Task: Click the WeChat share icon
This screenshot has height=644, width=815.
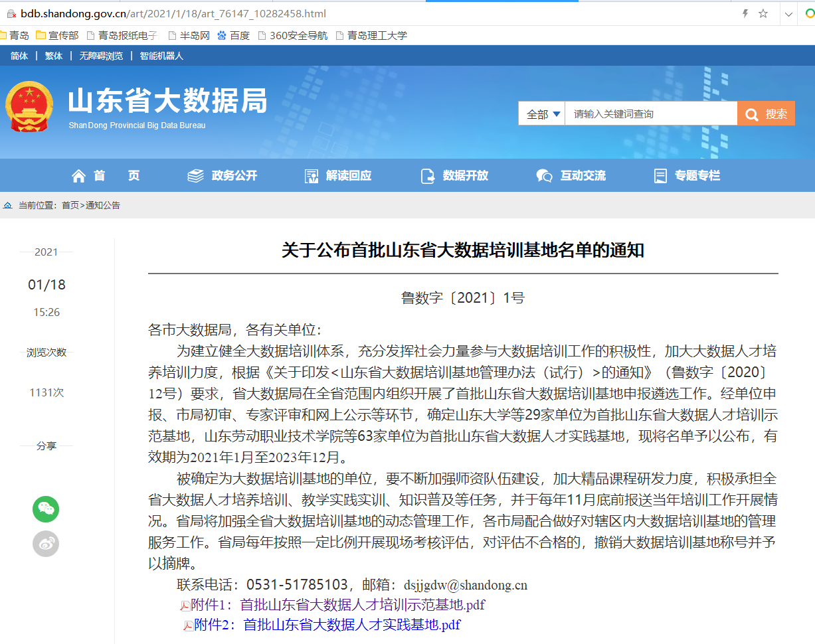Action: [x=46, y=509]
